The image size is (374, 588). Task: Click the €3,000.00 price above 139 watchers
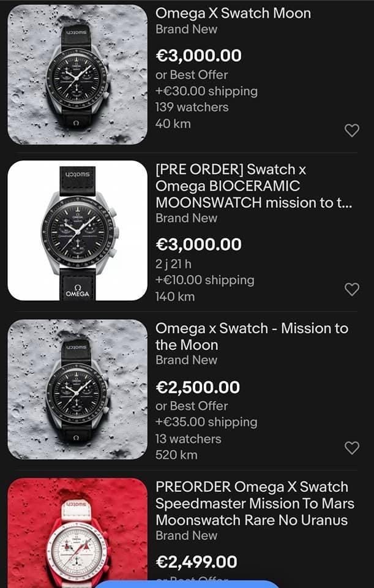pos(199,56)
